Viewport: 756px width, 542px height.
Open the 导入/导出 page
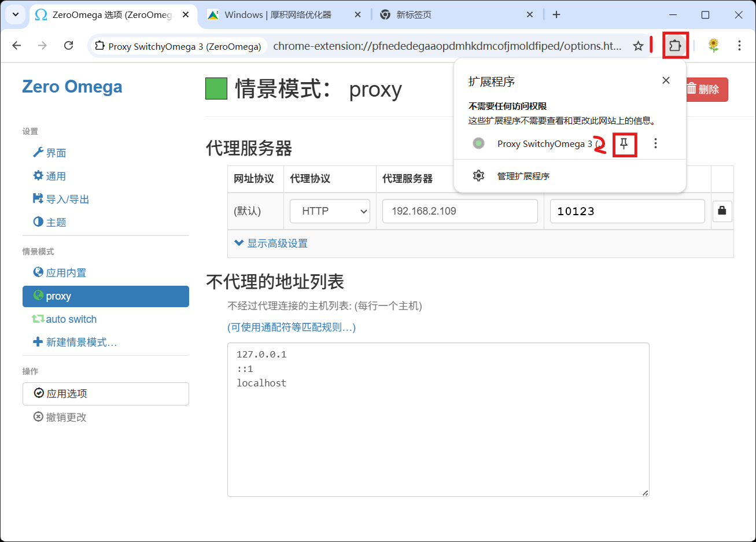pos(58,198)
